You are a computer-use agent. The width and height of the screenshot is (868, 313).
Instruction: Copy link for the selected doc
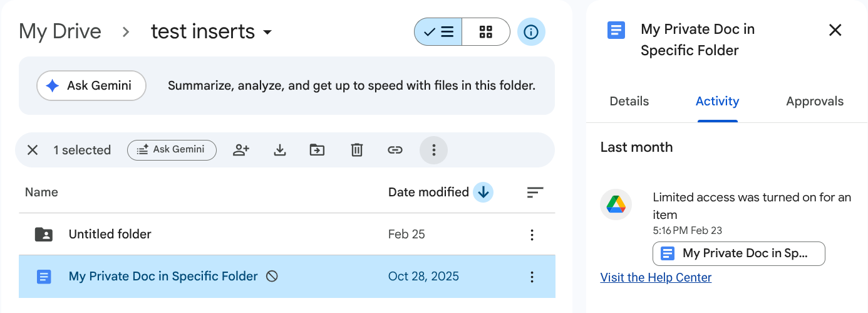click(395, 150)
